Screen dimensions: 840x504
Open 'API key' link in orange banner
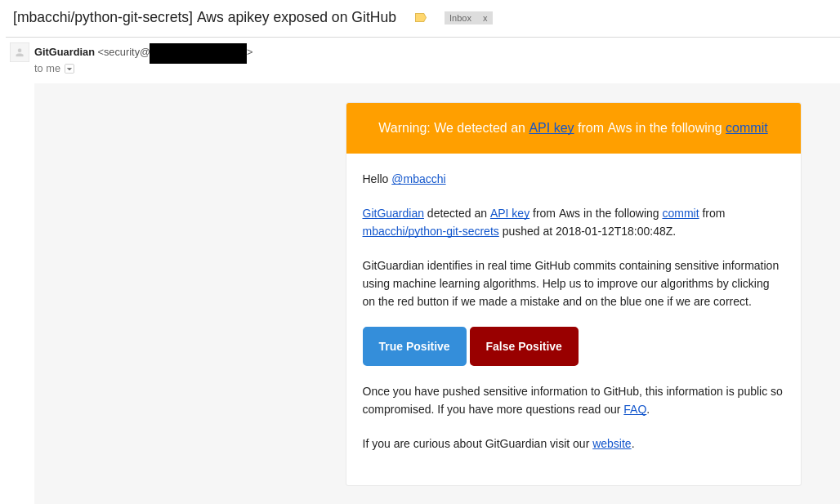(x=551, y=128)
